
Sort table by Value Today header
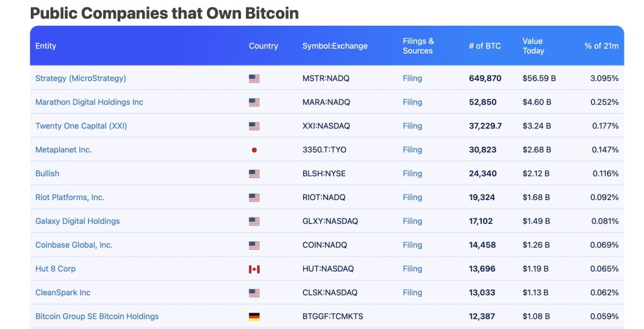[x=533, y=46]
